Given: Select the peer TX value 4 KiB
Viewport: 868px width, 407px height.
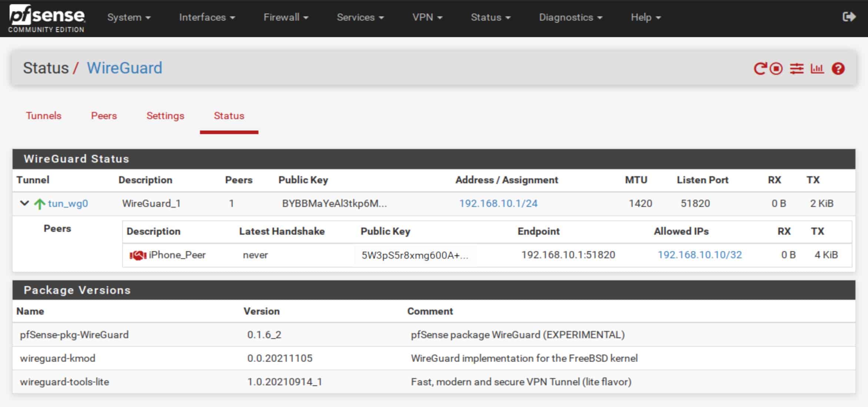Looking at the screenshot, I should (x=826, y=255).
